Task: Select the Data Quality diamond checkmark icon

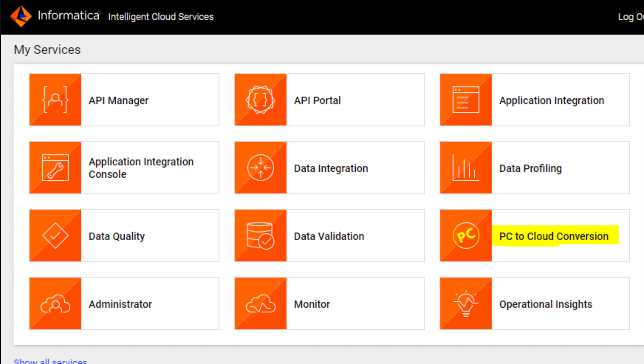Action: (x=55, y=236)
